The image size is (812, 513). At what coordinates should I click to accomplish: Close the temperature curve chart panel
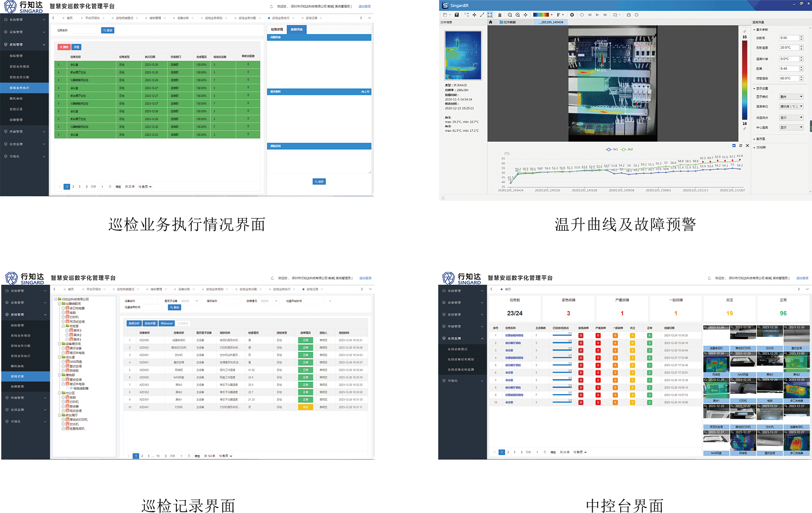point(747,146)
